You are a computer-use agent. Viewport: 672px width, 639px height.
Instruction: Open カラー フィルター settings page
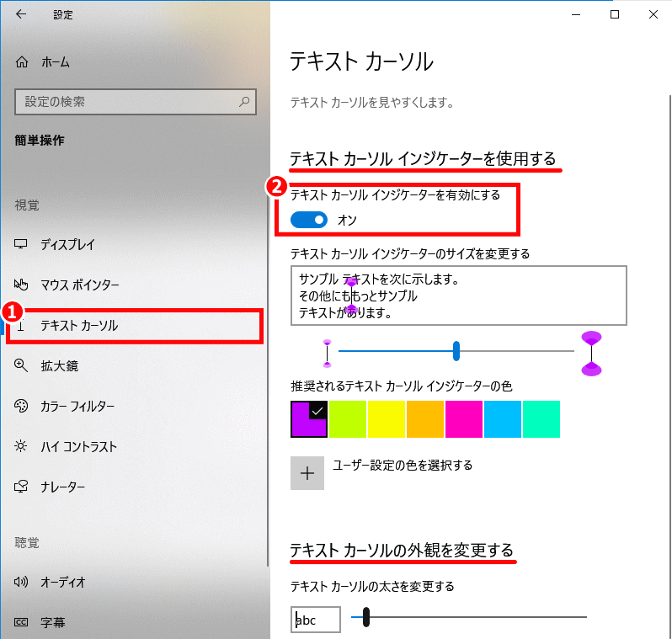77,407
